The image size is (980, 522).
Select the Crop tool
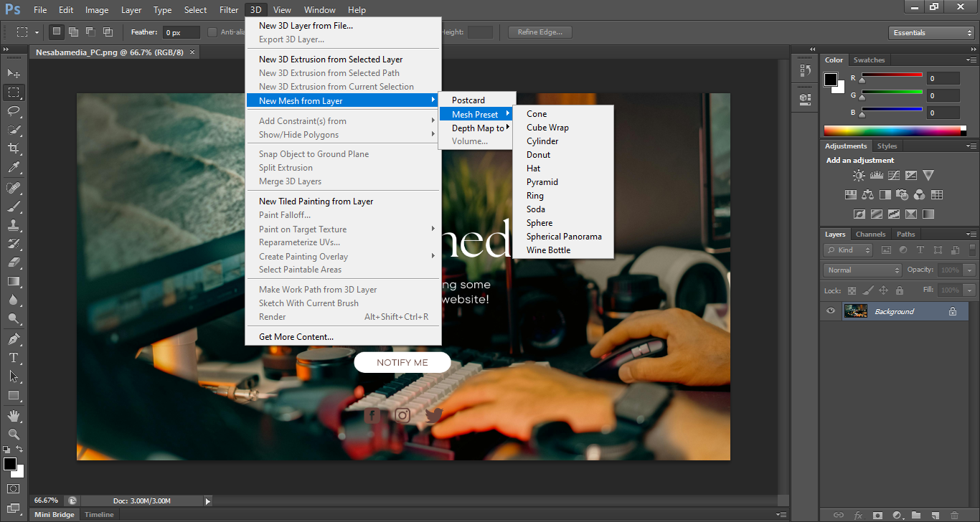(14, 148)
